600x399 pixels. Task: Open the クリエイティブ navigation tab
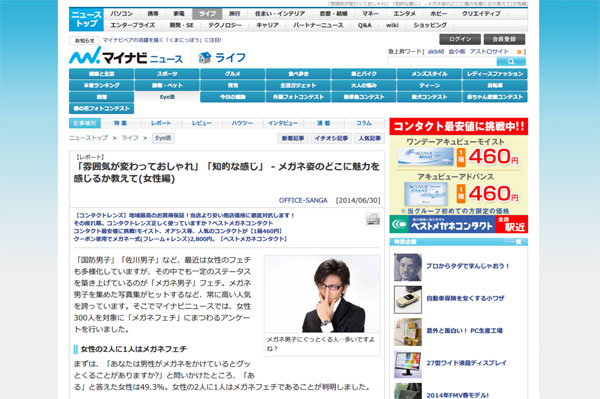481,14
